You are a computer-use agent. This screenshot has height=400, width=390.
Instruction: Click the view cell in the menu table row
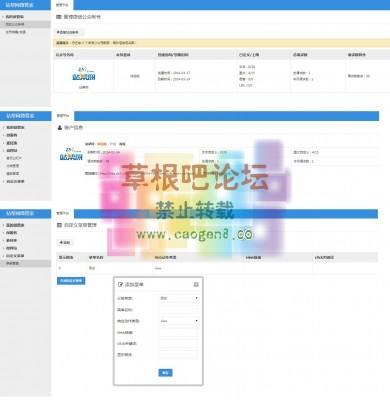pyautogui.click(x=198, y=268)
